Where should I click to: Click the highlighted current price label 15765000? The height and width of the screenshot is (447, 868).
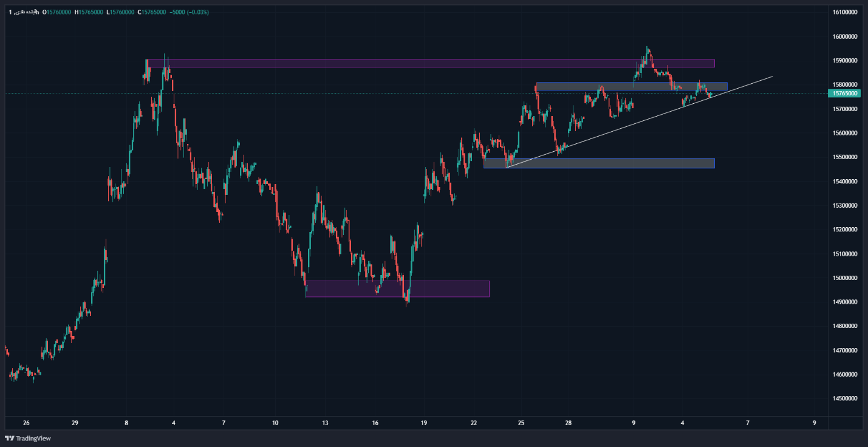(x=845, y=94)
